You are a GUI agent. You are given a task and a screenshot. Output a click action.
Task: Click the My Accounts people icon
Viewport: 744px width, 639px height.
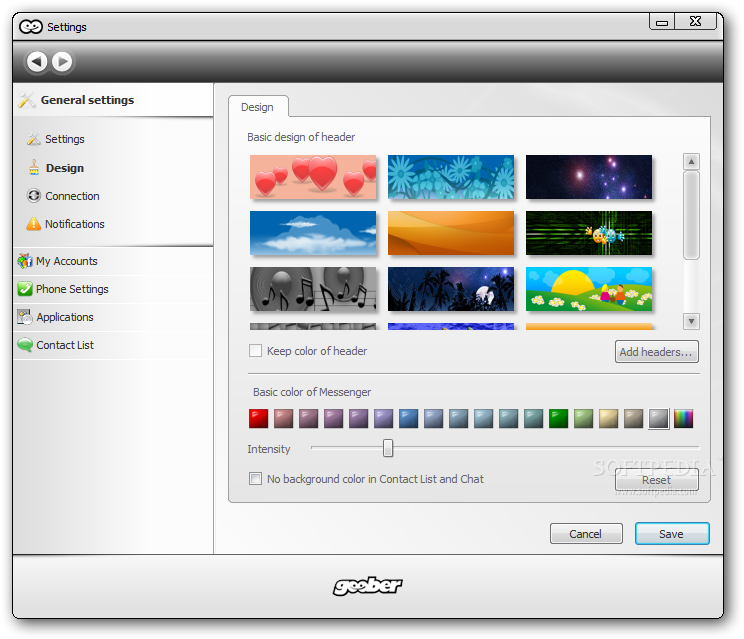[x=25, y=261]
